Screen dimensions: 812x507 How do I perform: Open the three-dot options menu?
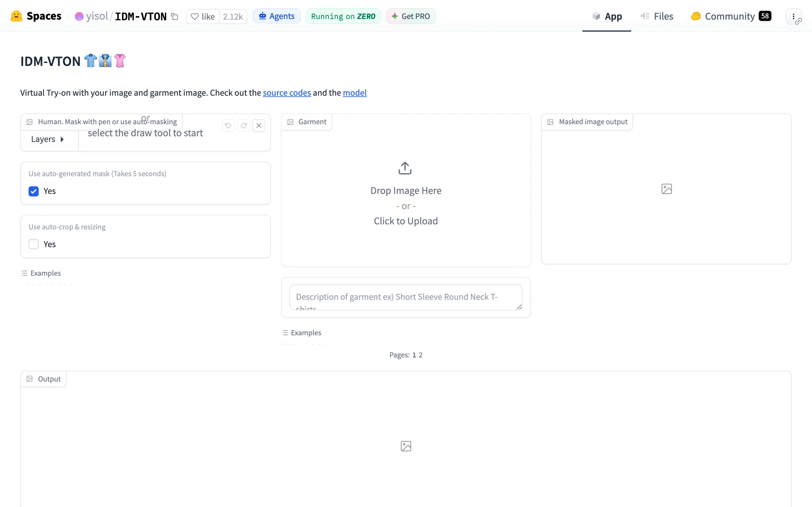pos(793,16)
